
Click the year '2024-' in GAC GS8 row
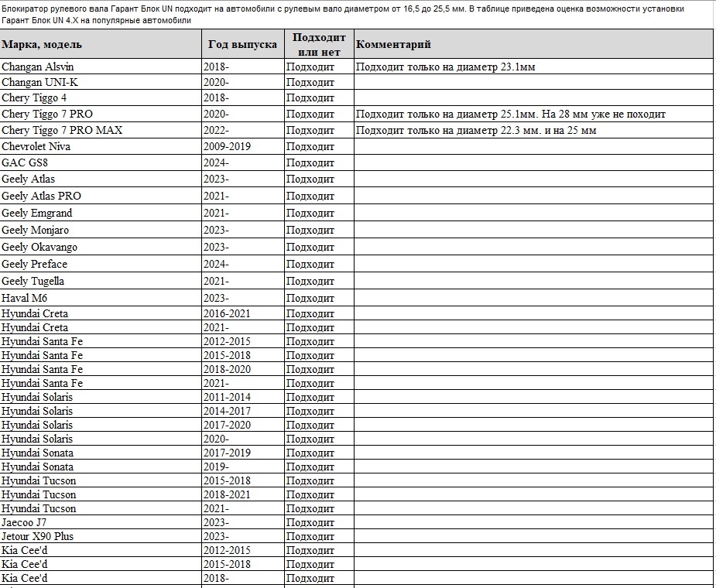(x=243, y=162)
